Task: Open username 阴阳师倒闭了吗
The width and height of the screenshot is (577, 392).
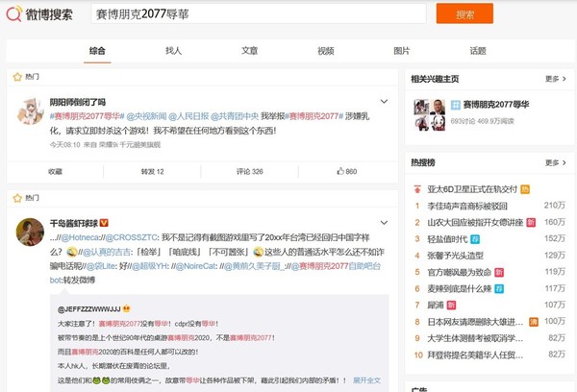Action: pos(78,102)
